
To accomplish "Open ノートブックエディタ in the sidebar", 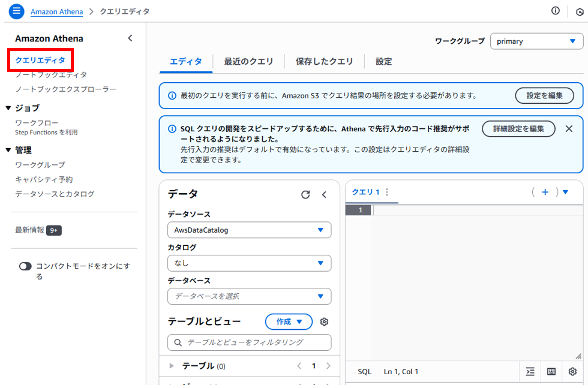I will click(x=51, y=74).
